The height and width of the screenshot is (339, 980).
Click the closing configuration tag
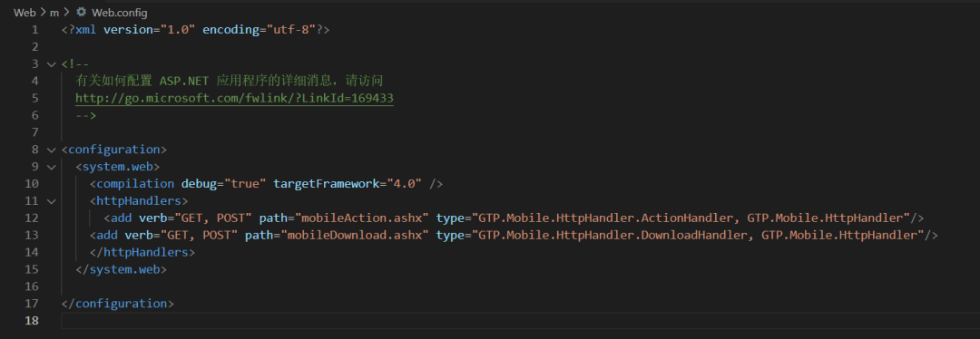pos(118,304)
